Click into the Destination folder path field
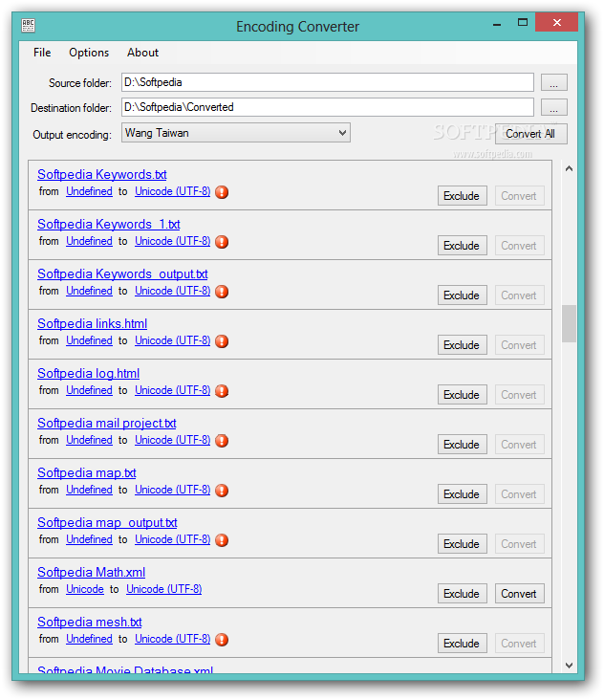The image size is (604, 700). (x=328, y=108)
